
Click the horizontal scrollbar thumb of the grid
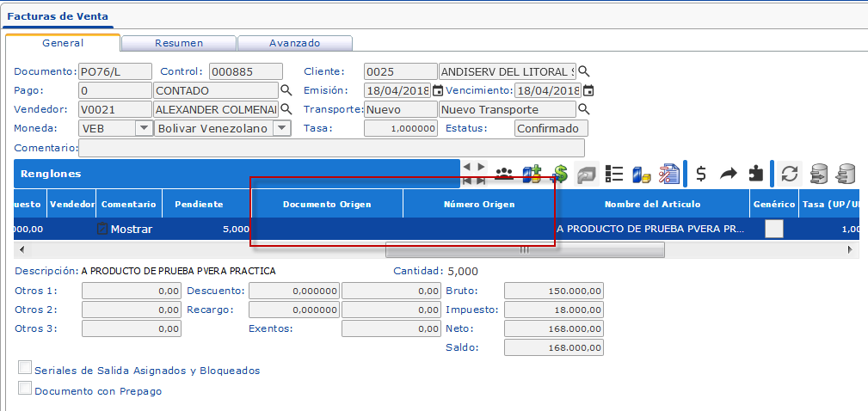[524, 249]
